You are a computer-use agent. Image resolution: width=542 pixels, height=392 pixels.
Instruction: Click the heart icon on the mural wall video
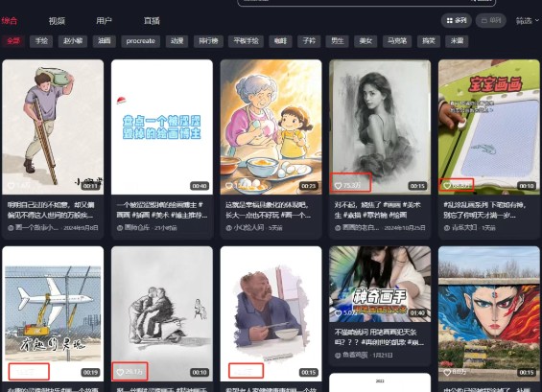coord(447,372)
